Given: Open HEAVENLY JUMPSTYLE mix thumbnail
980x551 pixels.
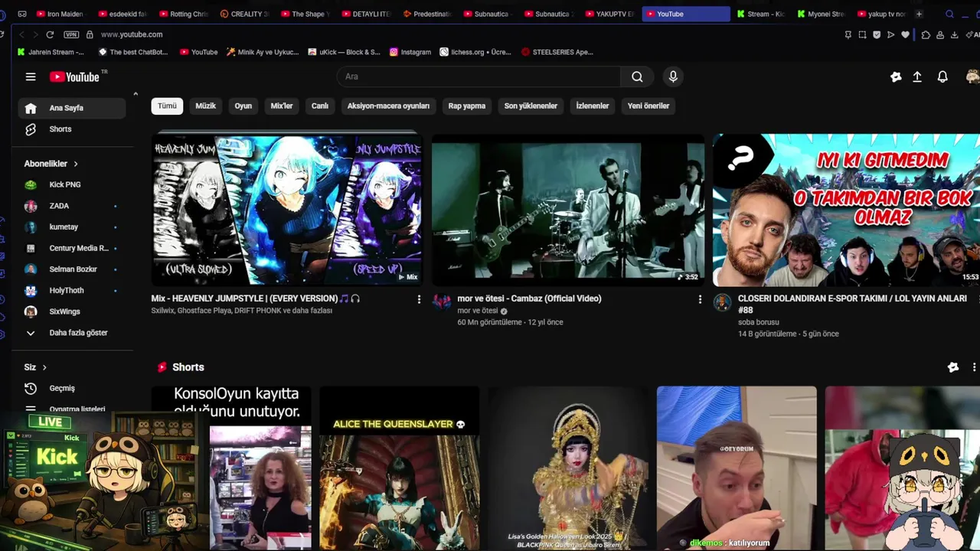Looking at the screenshot, I should pos(286,210).
